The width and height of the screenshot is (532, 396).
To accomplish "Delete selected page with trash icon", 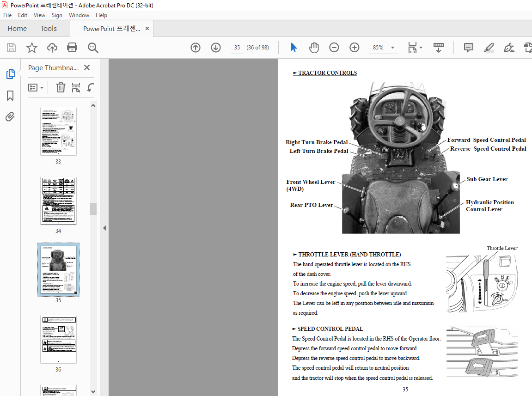I will click(x=61, y=87).
